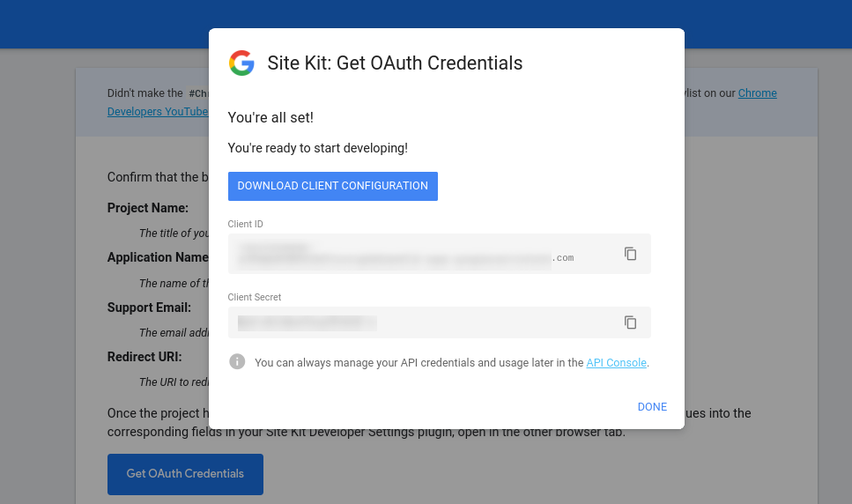The image size is (852, 504).
Task: Click the Application Name label
Action: click(x=158, y=257)
